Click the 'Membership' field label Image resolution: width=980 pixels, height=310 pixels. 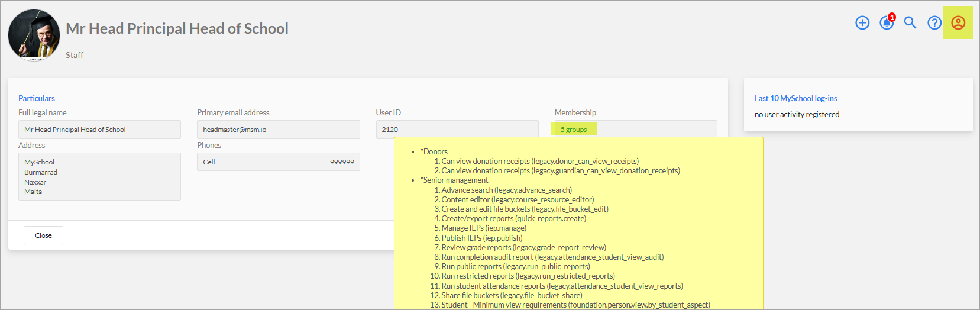click(x=575, y=112)
